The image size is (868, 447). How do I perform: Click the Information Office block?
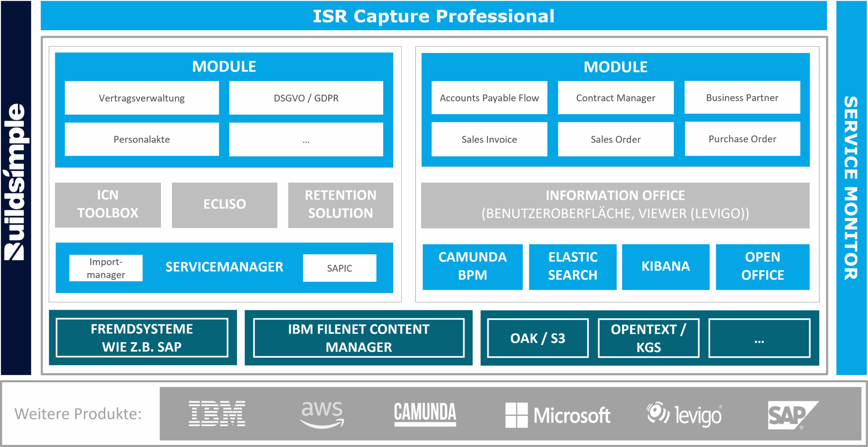coord(615,205)
